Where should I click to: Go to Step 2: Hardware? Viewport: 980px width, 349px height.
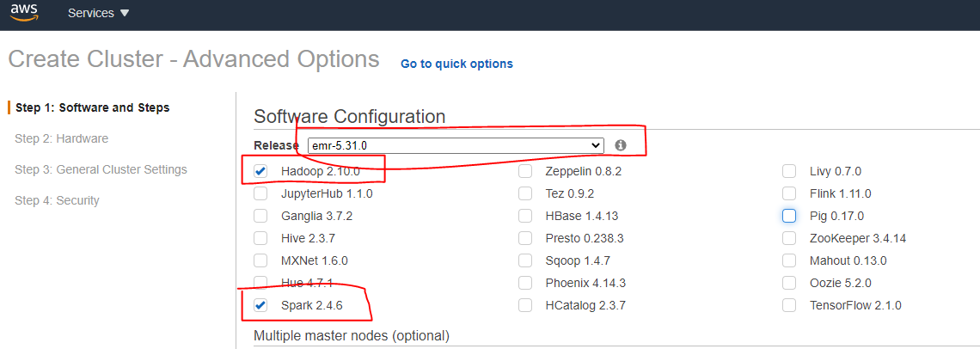(x=61, y=138)
